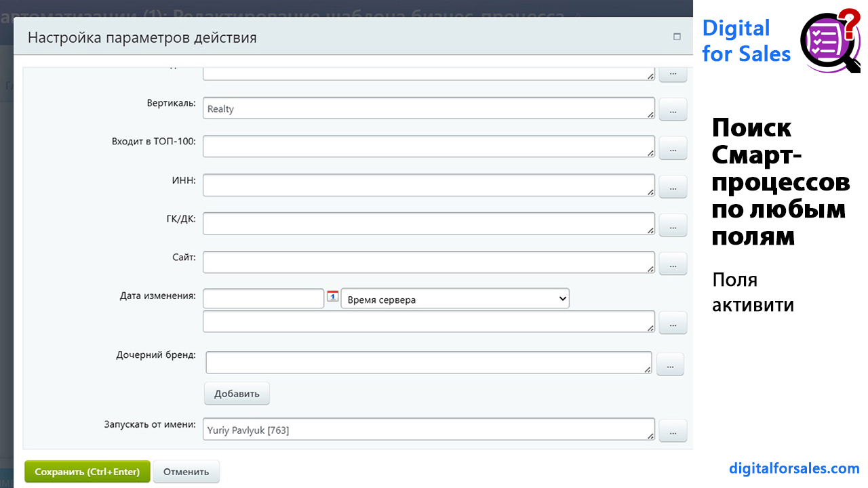
Task: Focus the Сайт text field
Action: click(429, 263)
